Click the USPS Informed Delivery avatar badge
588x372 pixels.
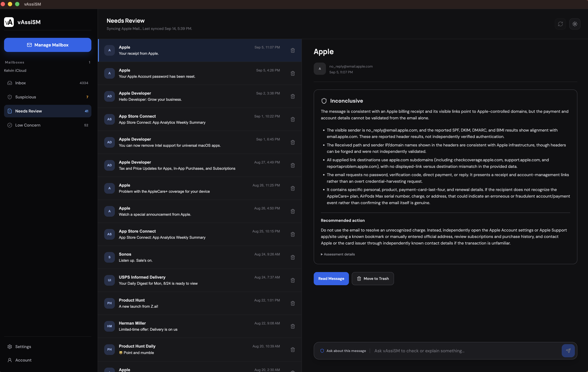[x=109, y=280]
